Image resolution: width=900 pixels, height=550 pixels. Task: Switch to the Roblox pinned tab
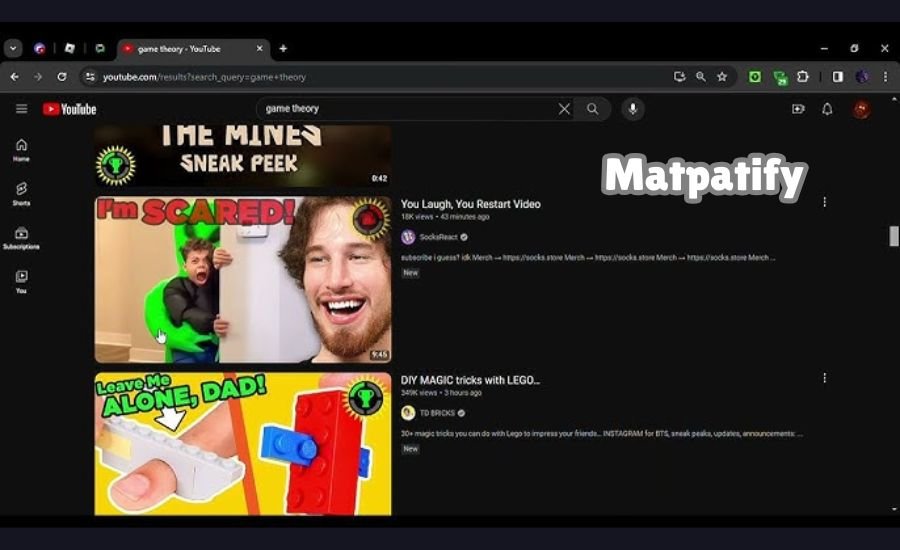click(x=69, y=49)
